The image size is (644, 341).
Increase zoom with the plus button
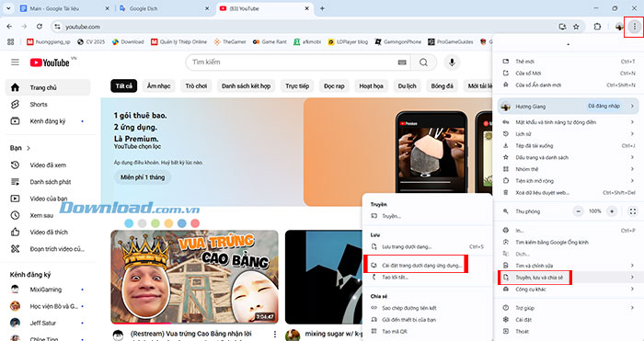[x=612, y=211]
